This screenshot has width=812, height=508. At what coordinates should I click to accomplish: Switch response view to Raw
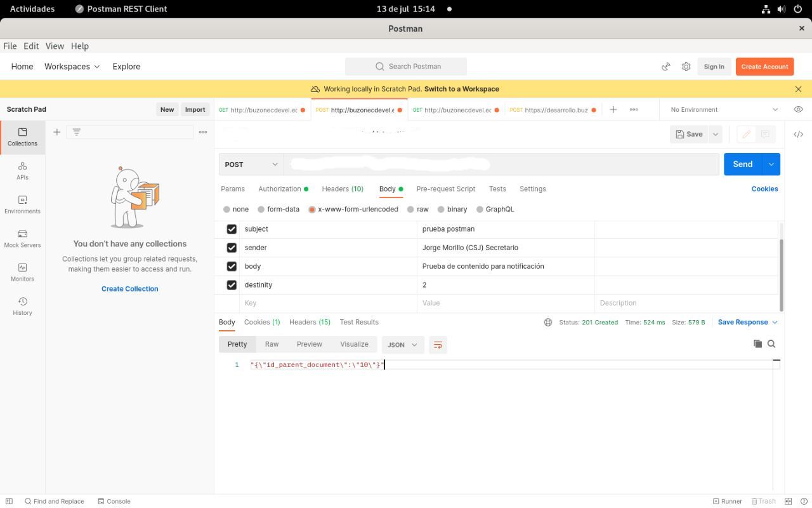coord(272,344)
